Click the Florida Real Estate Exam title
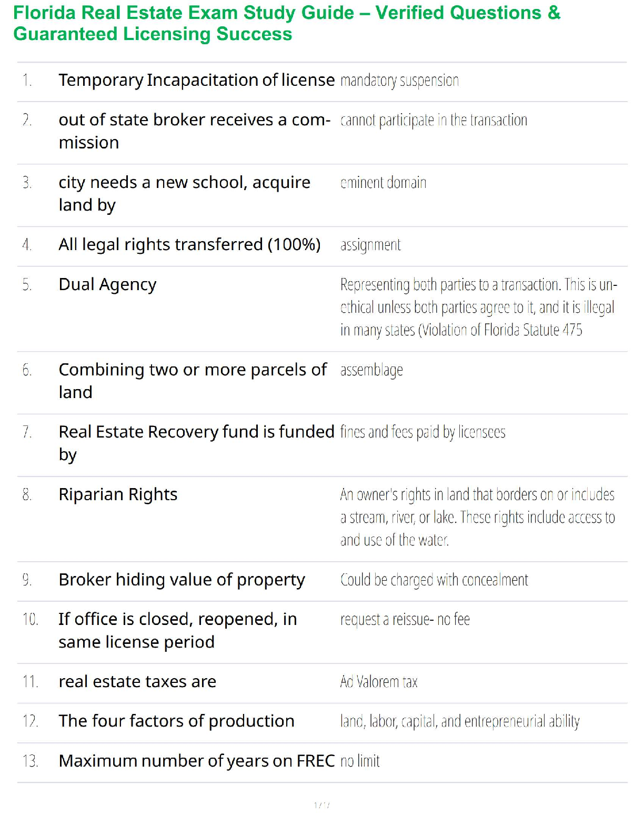Screen dimensions: 644x834 pos(287,23)
